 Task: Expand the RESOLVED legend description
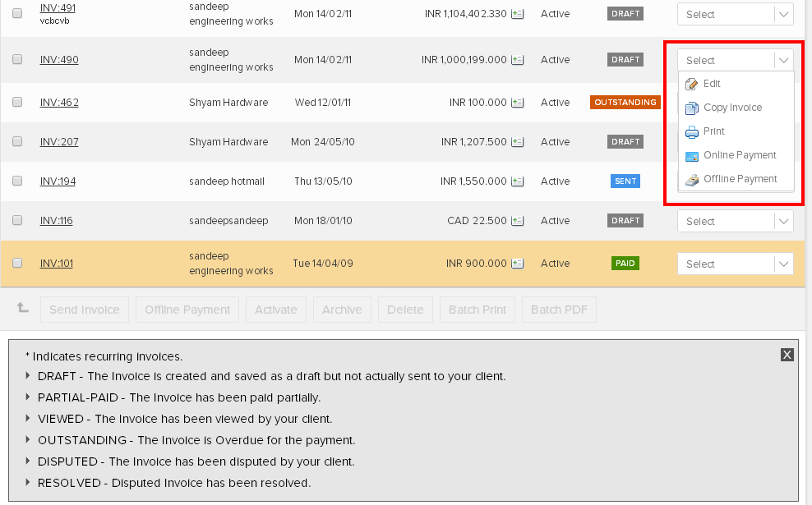(x=28, y=482)
